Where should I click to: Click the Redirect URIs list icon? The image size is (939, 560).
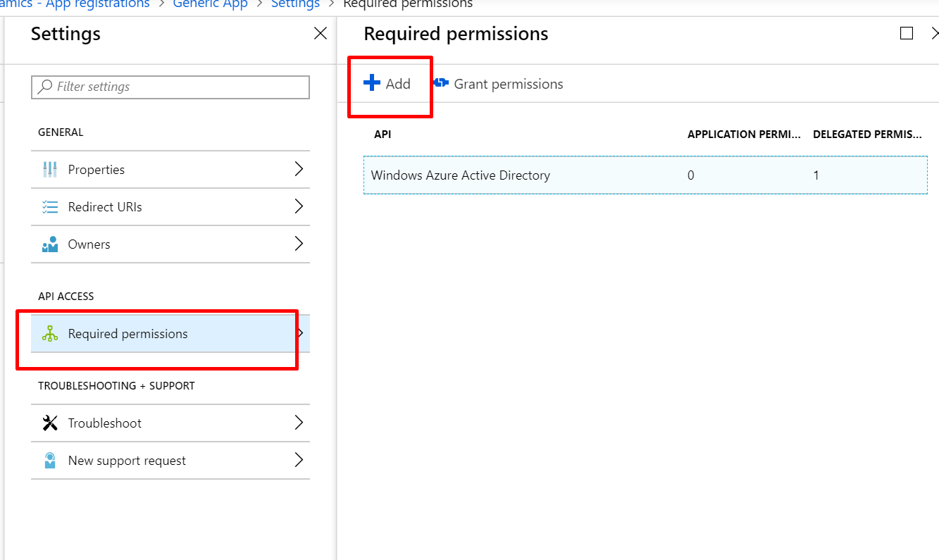50,207
